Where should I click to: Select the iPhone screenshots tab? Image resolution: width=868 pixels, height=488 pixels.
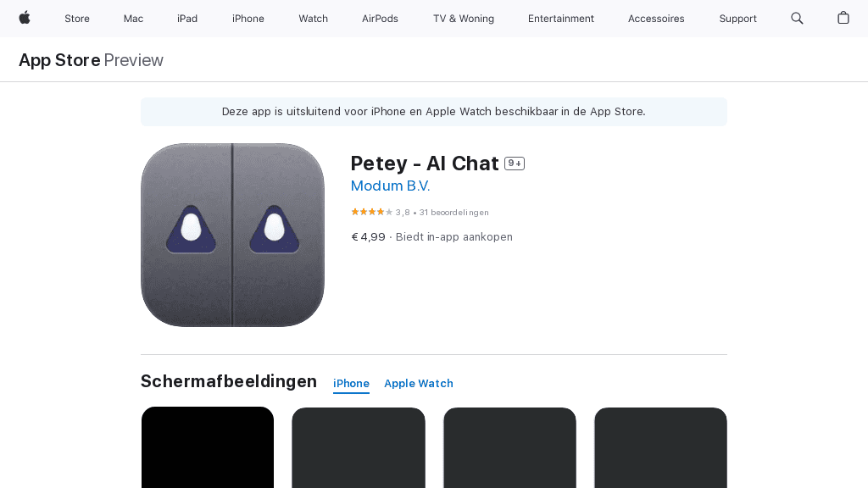pos(351,383)
